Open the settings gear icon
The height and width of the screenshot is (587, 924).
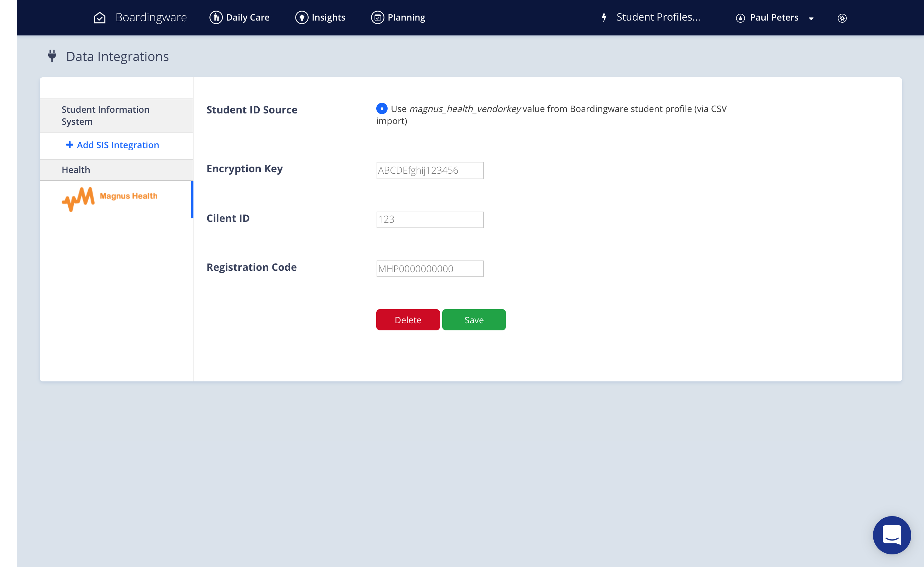(842, 18)
